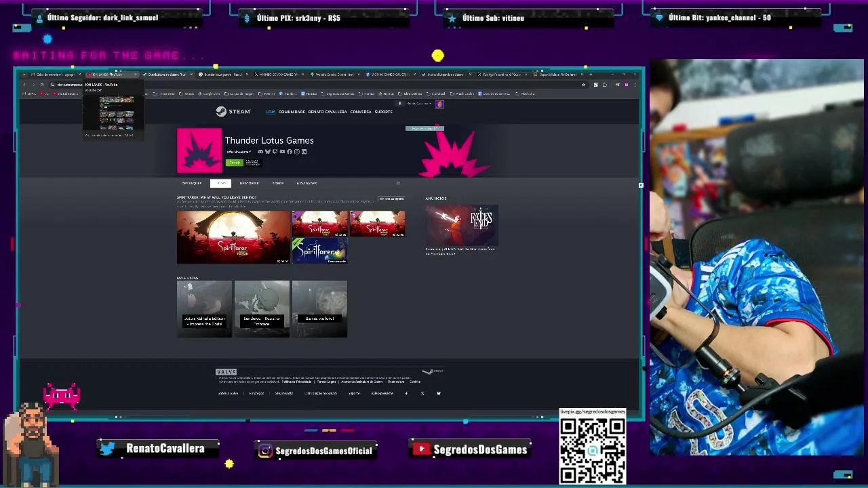Click the 'Último PIX: srk3nny - R$5' text
The image size is (868, 488).
(298, 18)
